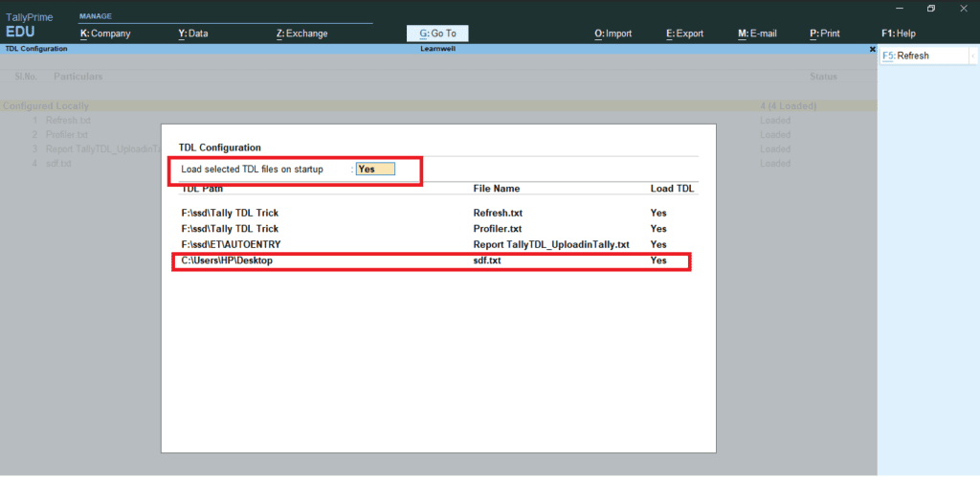
Task: Click the File Name column header
Action: click(497, 188)
